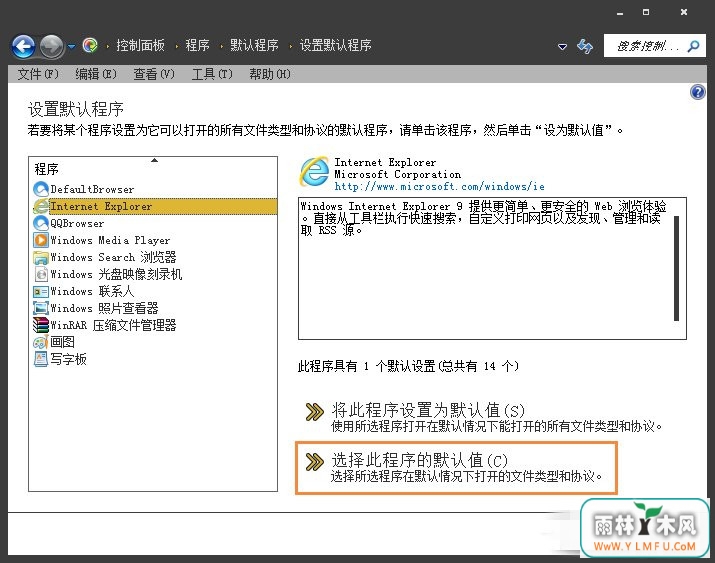Click the Internet Explorer list icon
This screenshot has width=715, height=563.
pyautogui.click(x=41, y=206)
